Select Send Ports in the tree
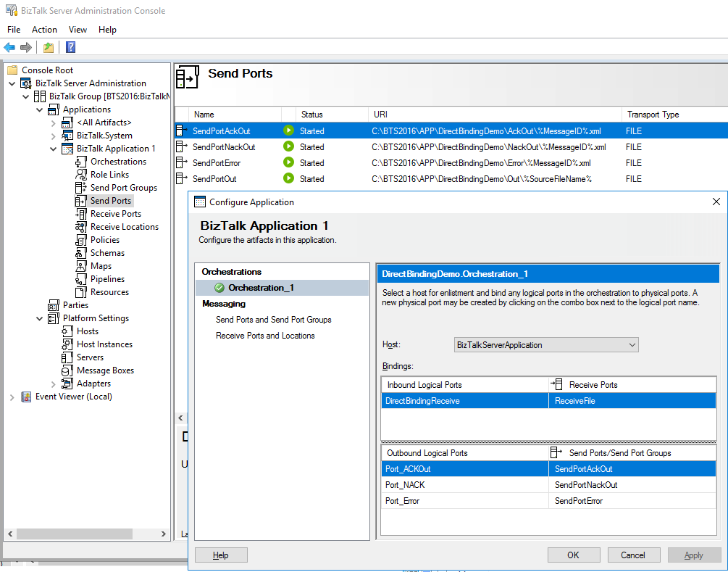The height and width of the screenshot is (572, 728). point(111,201)
